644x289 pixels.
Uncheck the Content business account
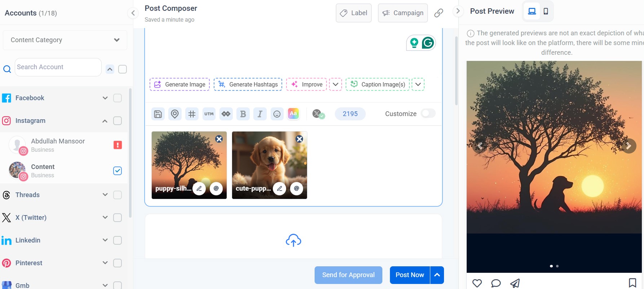[117, 171]
